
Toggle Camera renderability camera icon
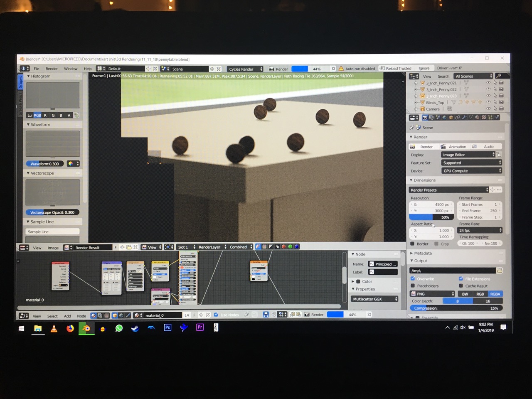click(501, 108)
